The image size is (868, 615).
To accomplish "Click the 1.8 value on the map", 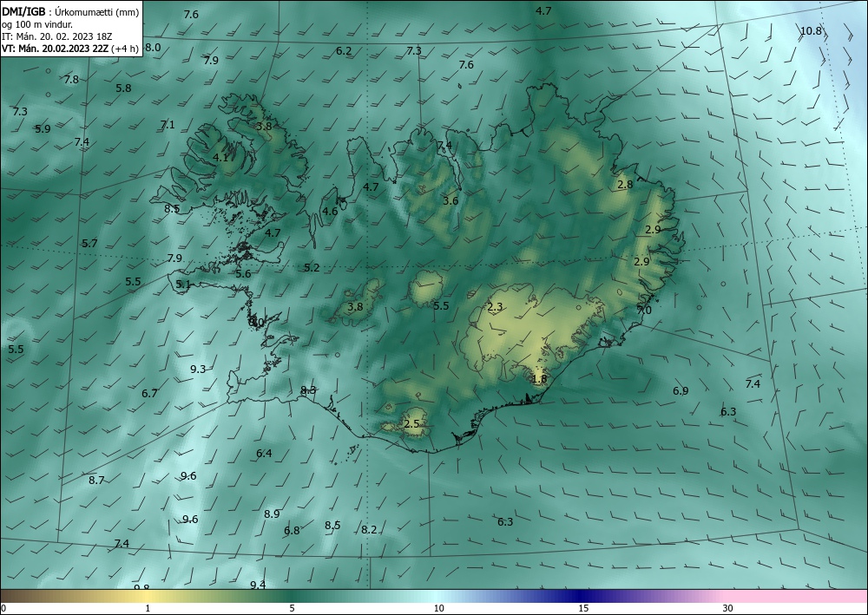I will [x=539, y=379].
